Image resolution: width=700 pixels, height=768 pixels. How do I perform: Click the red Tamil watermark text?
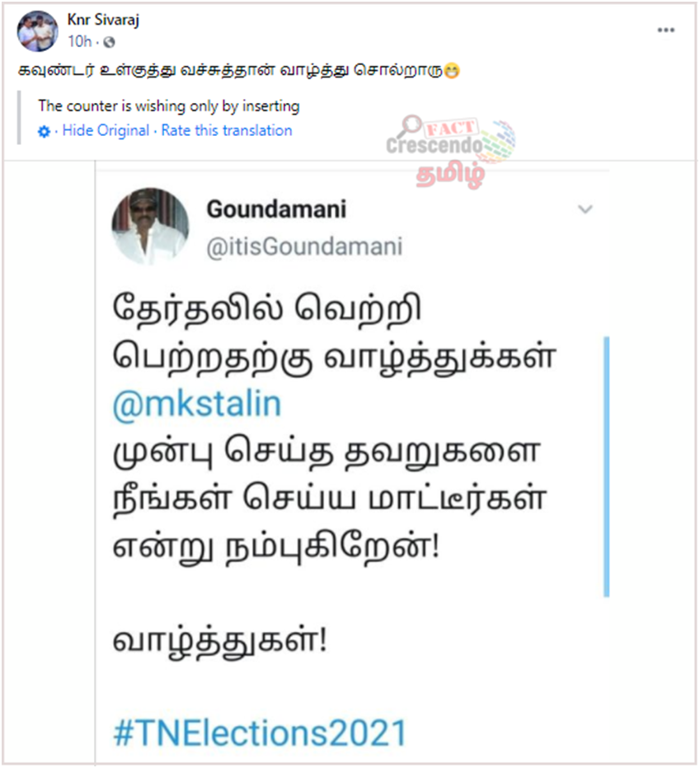450,175
